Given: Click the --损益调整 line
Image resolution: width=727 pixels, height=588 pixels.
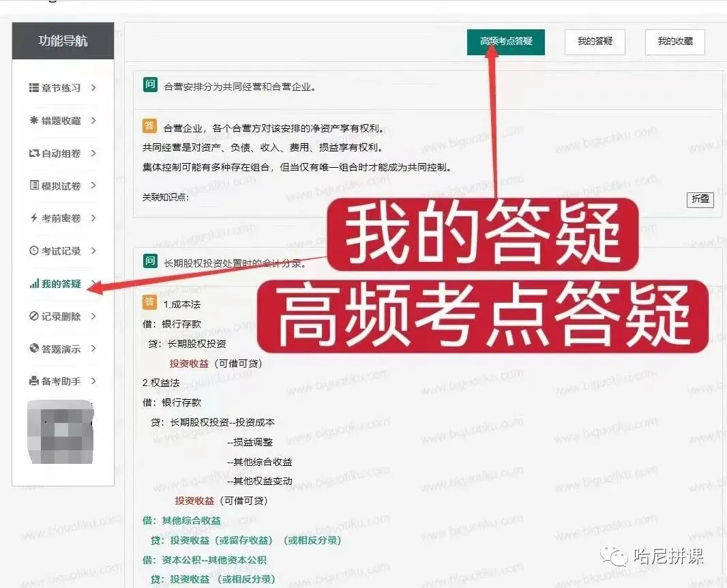Looking at the screenshot, I should [x=250, y=443].
